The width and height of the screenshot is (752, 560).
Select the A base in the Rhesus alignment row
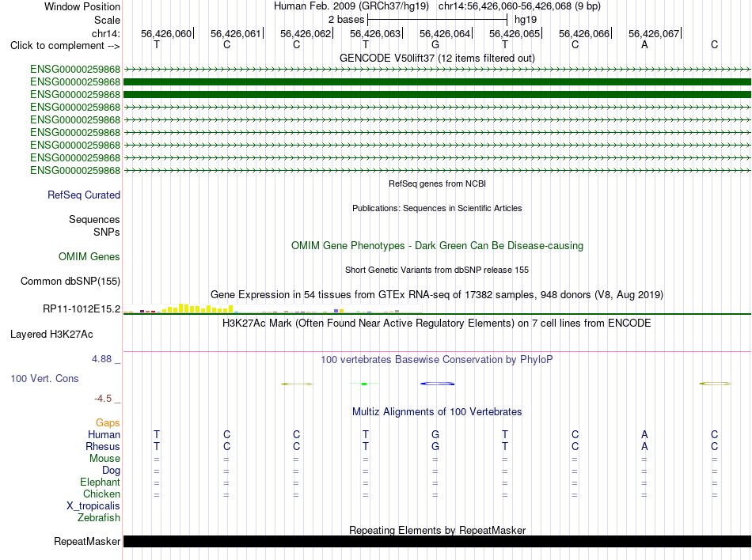click(x=644, y=446)
